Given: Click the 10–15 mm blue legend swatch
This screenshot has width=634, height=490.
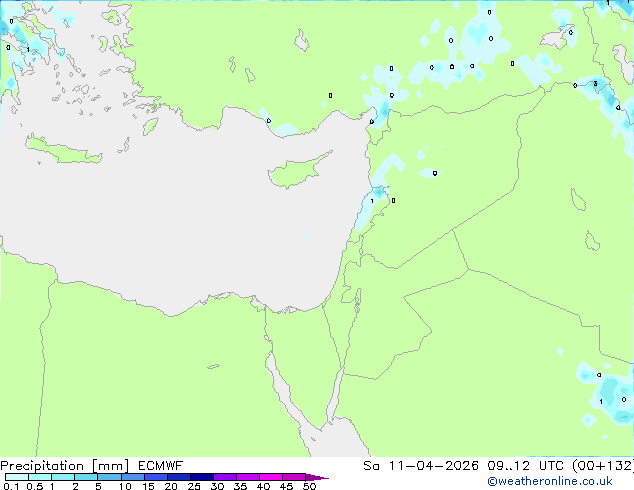Looking at the screenshot, I should tap(132, 477).
